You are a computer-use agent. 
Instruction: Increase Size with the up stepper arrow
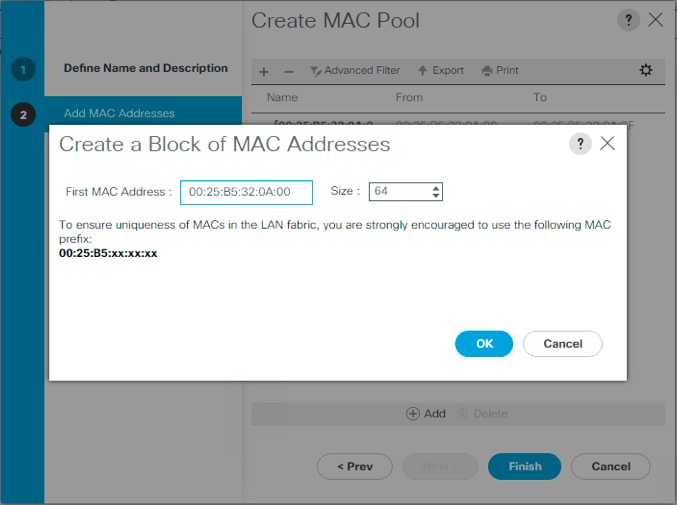(436, 187)
